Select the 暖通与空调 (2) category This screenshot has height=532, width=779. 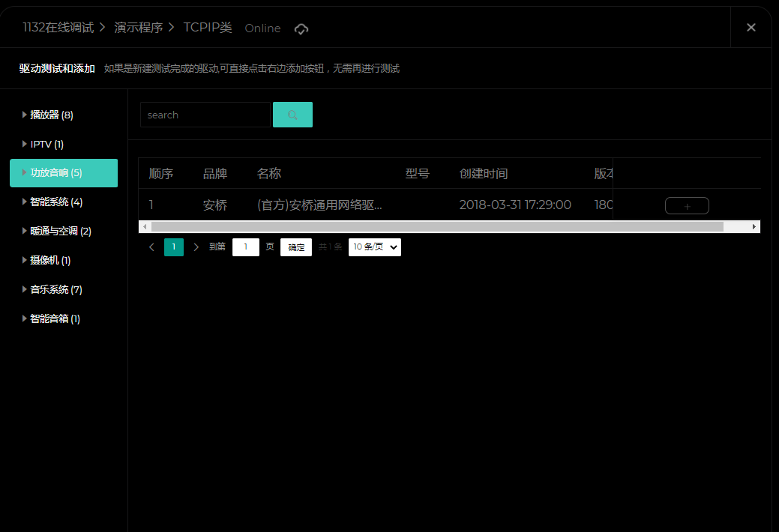pos(60,232)
